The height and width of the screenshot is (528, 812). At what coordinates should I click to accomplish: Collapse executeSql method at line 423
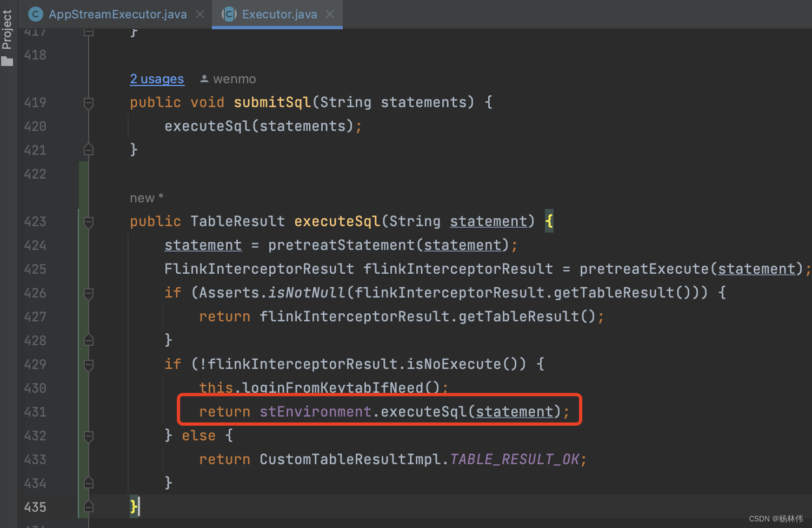[89, 222]
